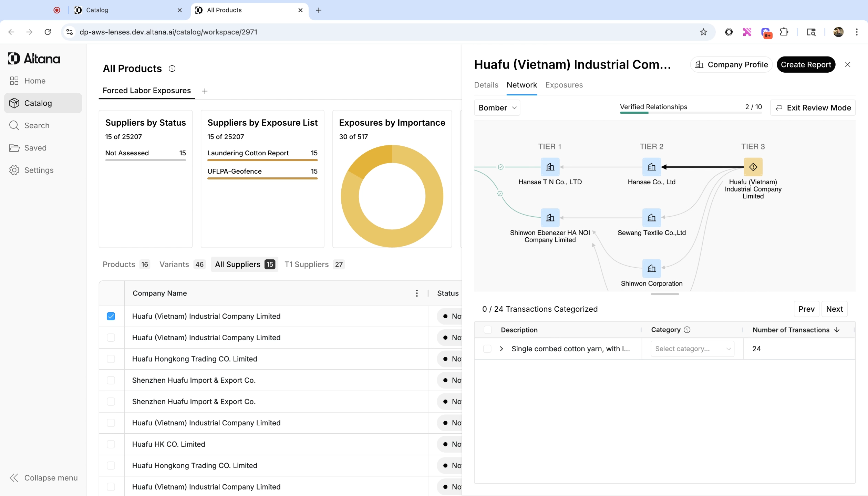Check the Huafu HK CO. Limited row
Screen dimensions: 868x496
[111, 444]
